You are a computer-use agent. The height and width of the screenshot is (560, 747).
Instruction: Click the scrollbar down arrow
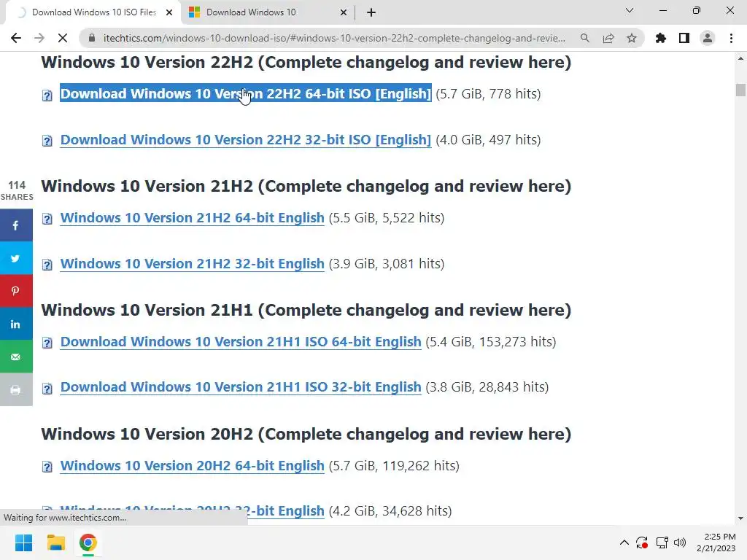(x=740, y=518)
